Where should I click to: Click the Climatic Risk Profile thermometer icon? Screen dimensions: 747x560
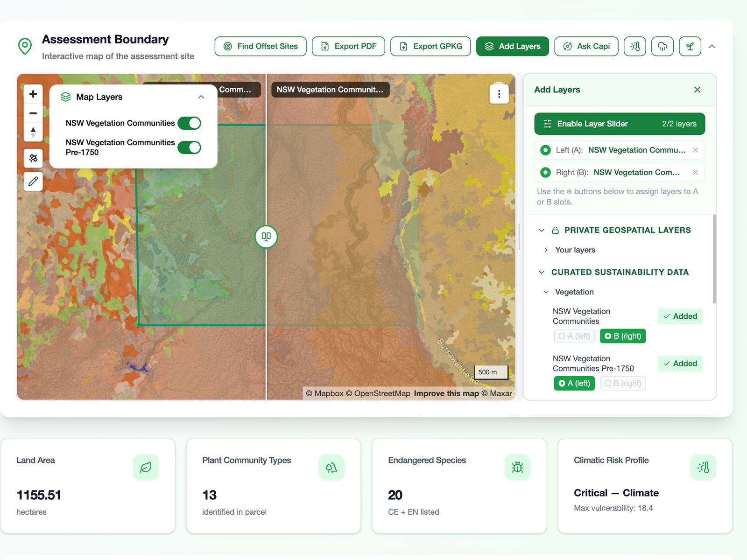point(703,467)
